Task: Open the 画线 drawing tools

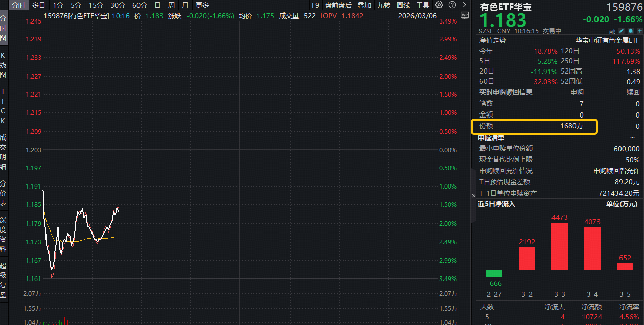Action: [x=403, y=5]
